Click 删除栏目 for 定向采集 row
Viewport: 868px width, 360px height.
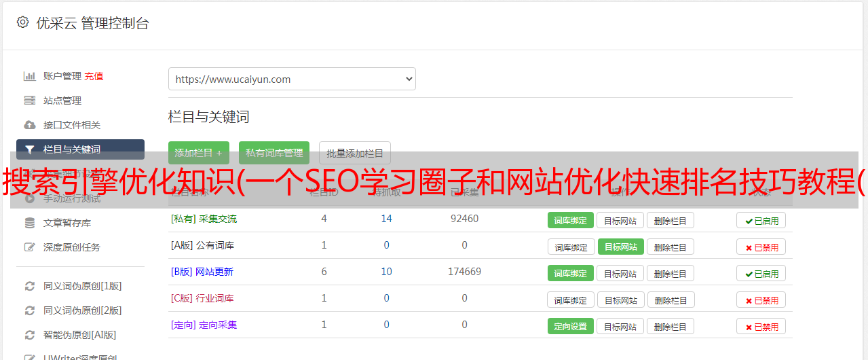(x=670, y=326)
